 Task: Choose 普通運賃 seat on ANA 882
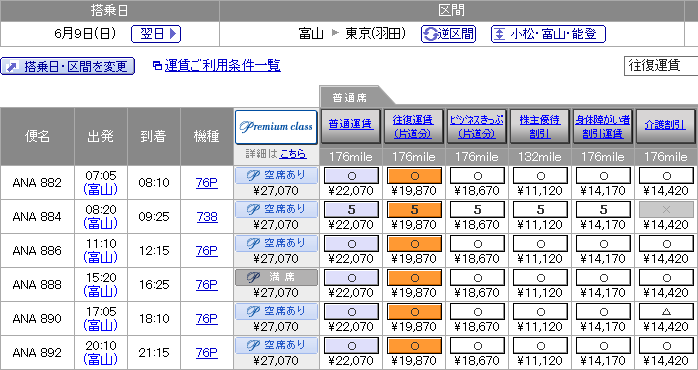[x=351, y=175]
